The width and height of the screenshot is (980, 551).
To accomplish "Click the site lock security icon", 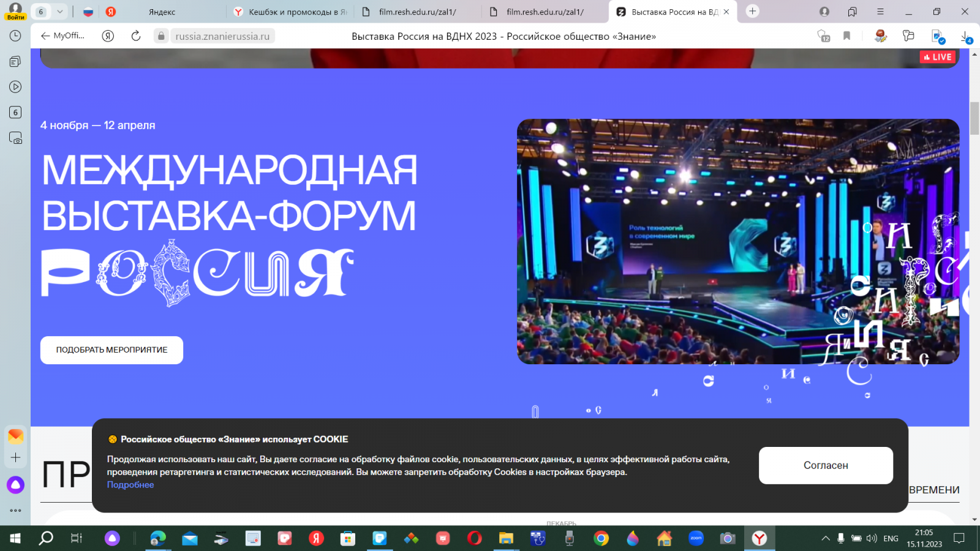I will click(160, 36).
